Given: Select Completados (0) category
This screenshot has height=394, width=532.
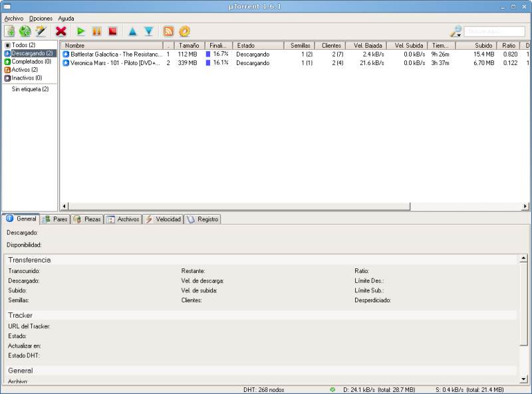Looking at the screenshot, I should [28, 61].
